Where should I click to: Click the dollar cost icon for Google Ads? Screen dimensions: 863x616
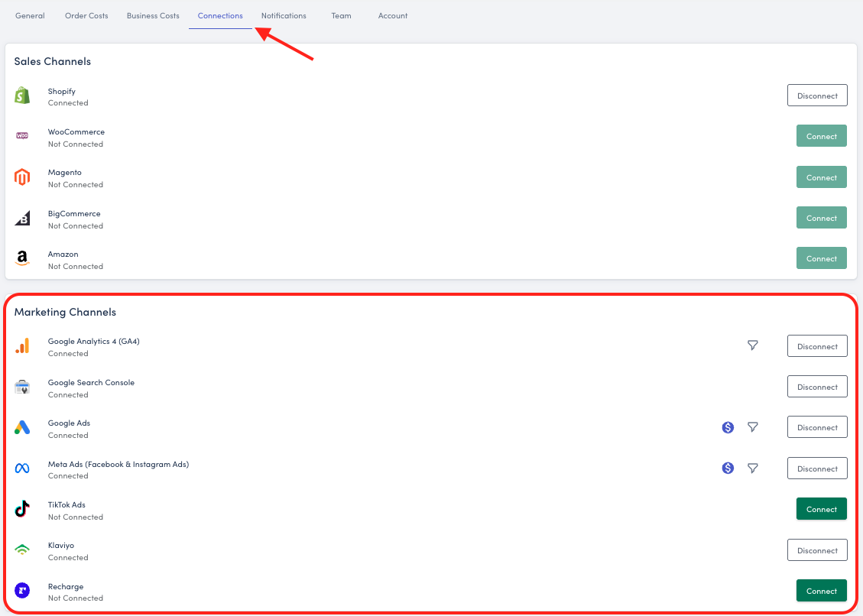click(x=728, y=427)
